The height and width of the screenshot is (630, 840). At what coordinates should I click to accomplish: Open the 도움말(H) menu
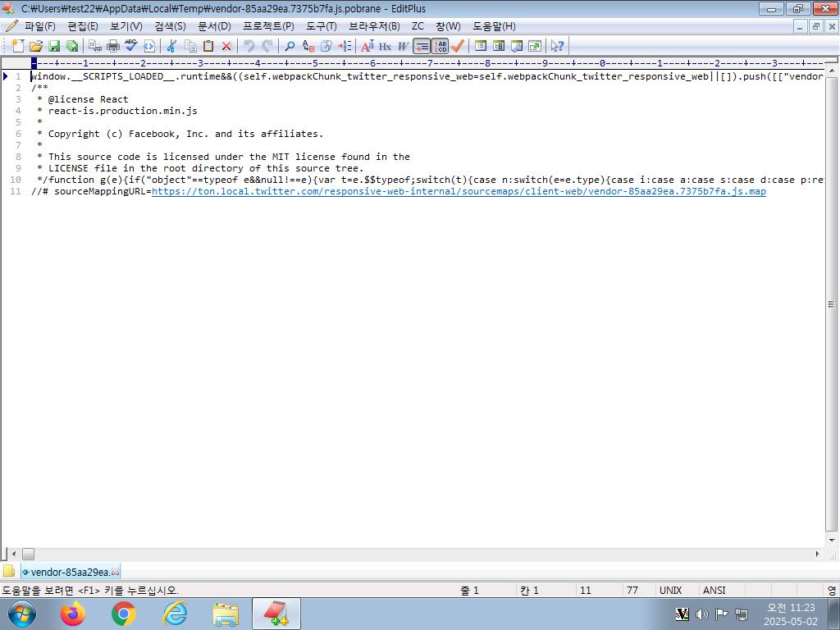[494, 26]
